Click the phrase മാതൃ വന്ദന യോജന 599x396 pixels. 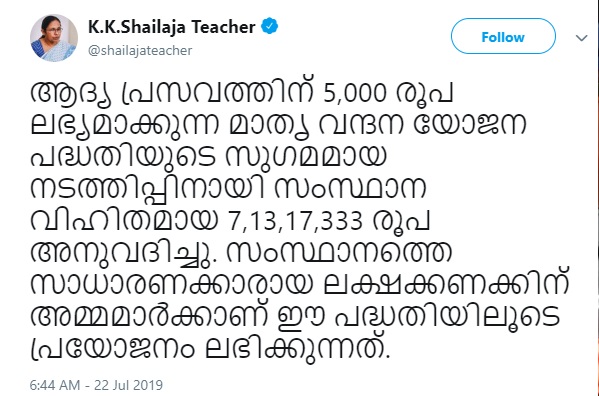pos(377,124)
